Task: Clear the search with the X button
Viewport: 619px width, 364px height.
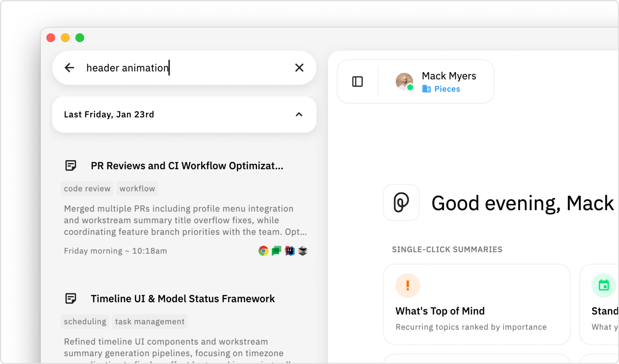Action: pyautogui.click(x=299, y=68)
